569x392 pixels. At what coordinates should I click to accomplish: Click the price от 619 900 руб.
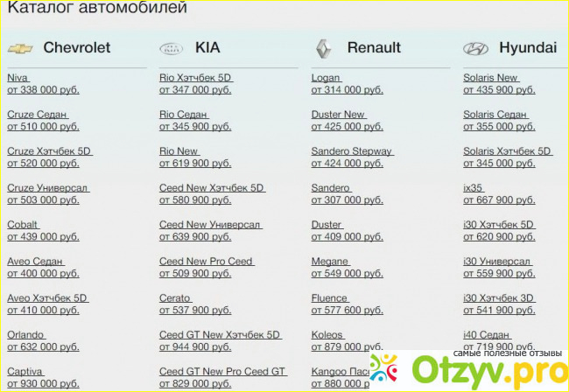[195, 163]
